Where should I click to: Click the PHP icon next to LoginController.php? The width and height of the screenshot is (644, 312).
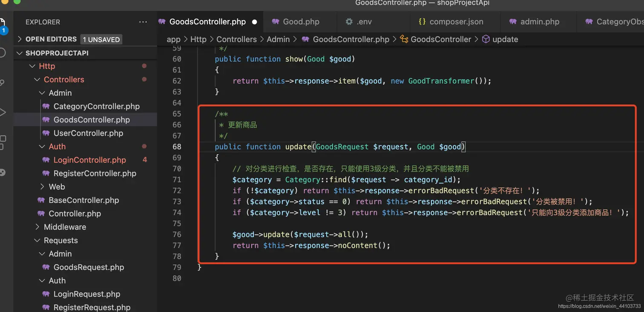pos(46,160)
